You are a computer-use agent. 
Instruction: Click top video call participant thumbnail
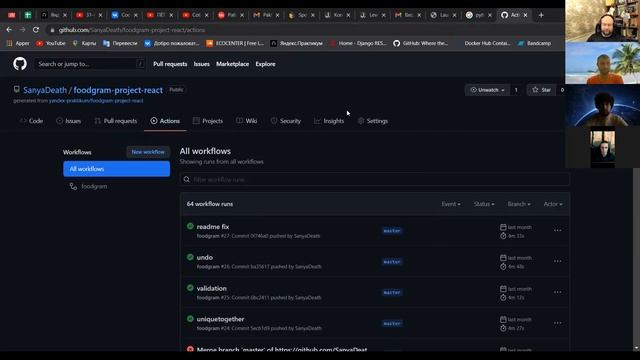pyautogui.click(x=602, y=21)
